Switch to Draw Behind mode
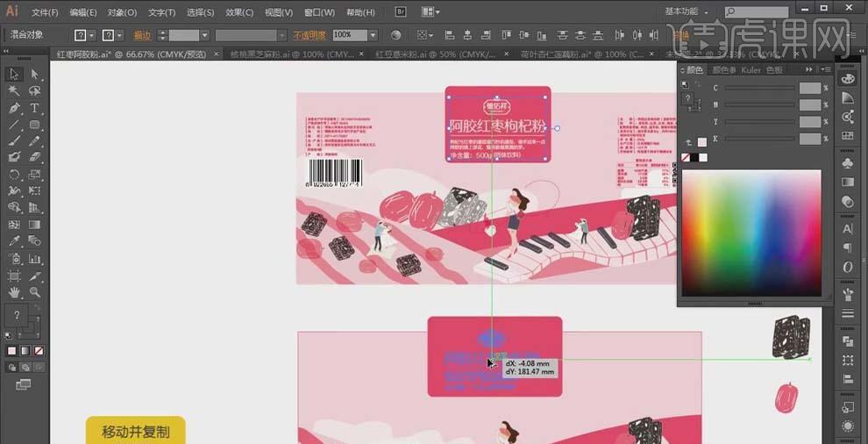 (25, 367)
